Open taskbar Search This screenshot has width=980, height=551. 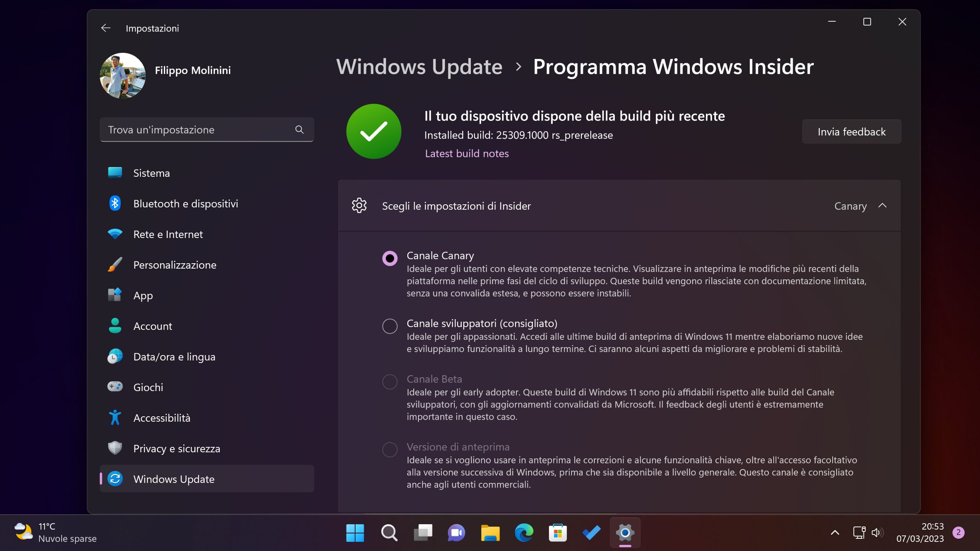point(389,533)
